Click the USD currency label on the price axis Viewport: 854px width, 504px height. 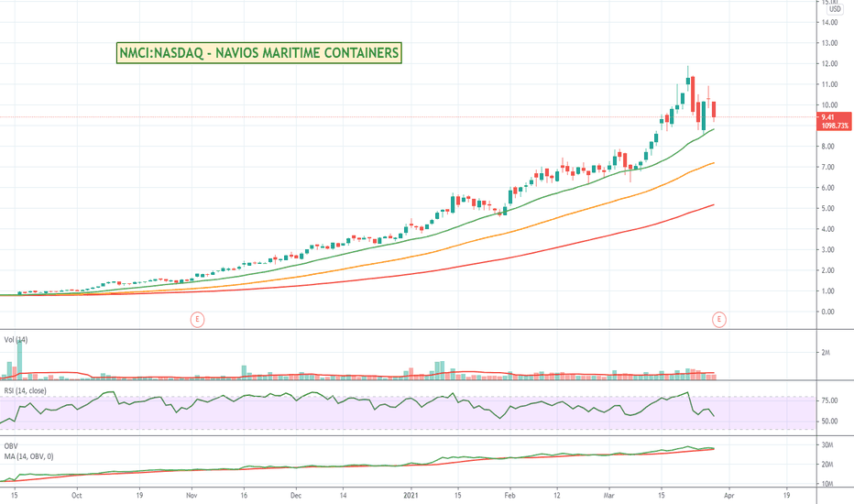[x=835, y=9]
